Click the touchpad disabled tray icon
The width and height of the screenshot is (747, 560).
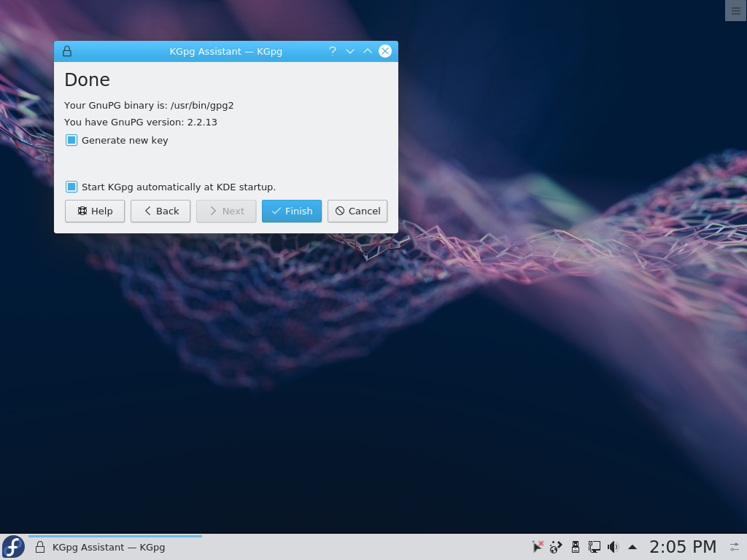pyautogui.click(x=538, y=547)
